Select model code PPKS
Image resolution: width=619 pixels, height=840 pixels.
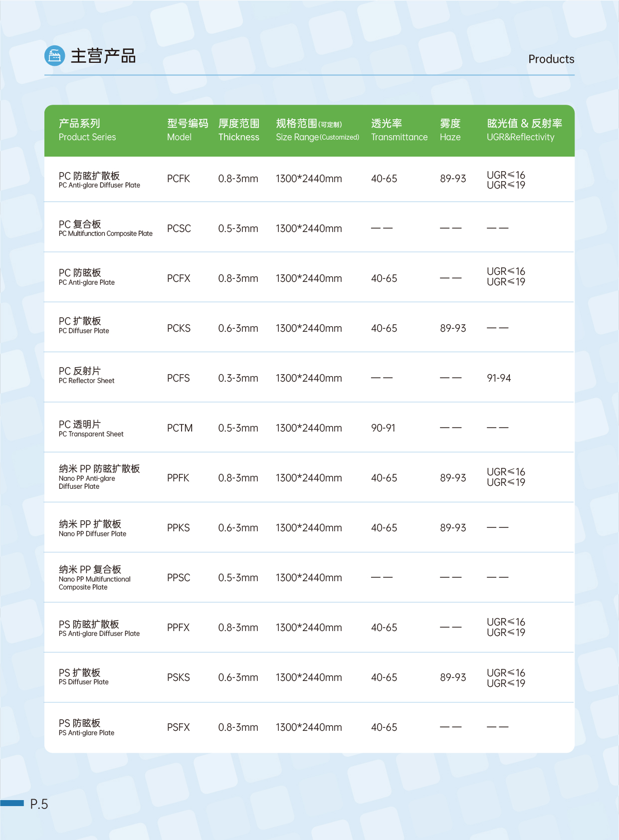point(178,528)
